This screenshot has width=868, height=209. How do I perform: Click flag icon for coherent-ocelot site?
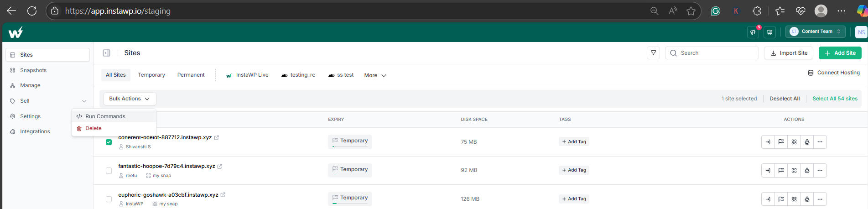(x=781, y=142)
